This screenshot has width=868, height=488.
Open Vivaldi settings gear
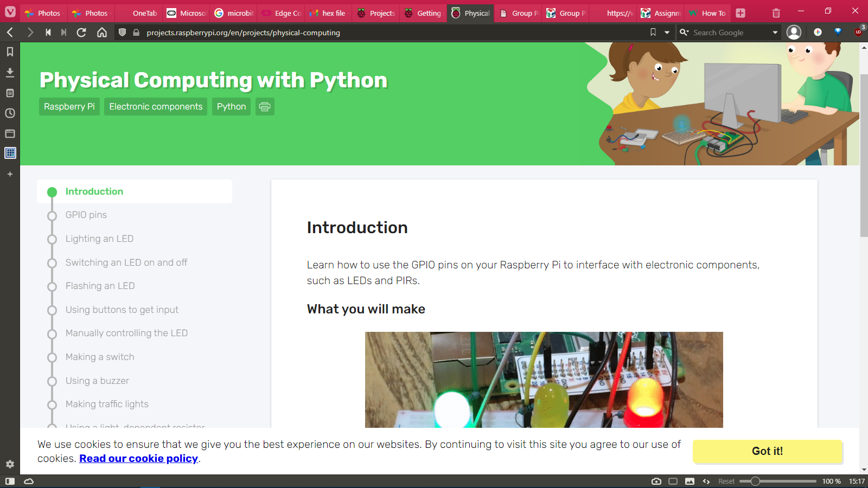coord(10,464)
